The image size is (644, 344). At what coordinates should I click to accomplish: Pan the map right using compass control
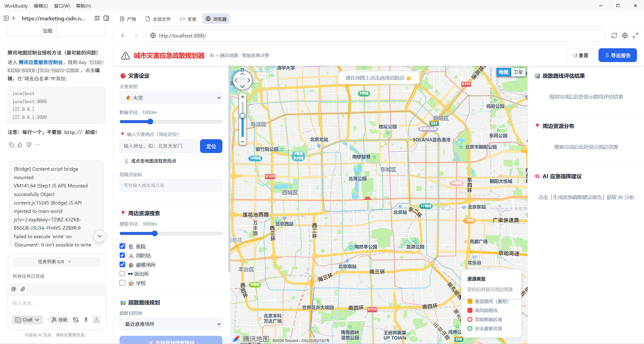tap(249, 80)
